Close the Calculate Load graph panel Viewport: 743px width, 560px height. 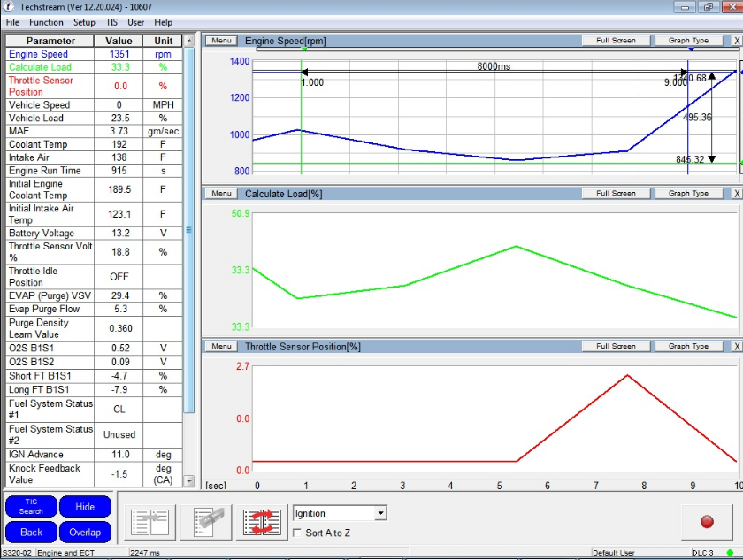tap(737, 193)
